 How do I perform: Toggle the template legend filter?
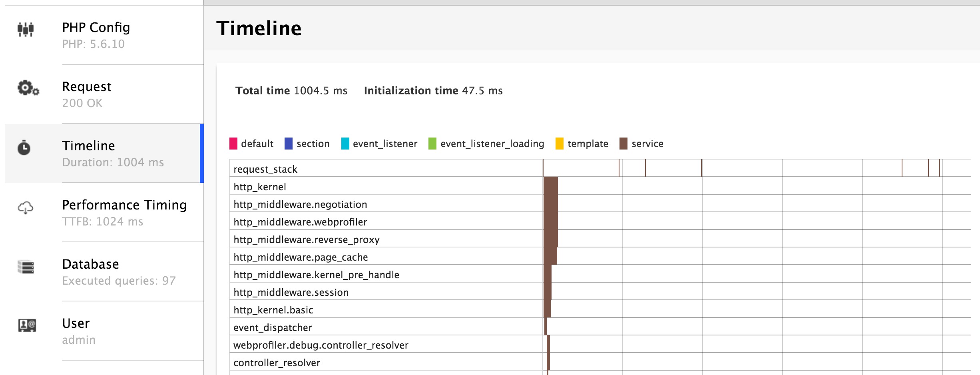click(560, 144)
